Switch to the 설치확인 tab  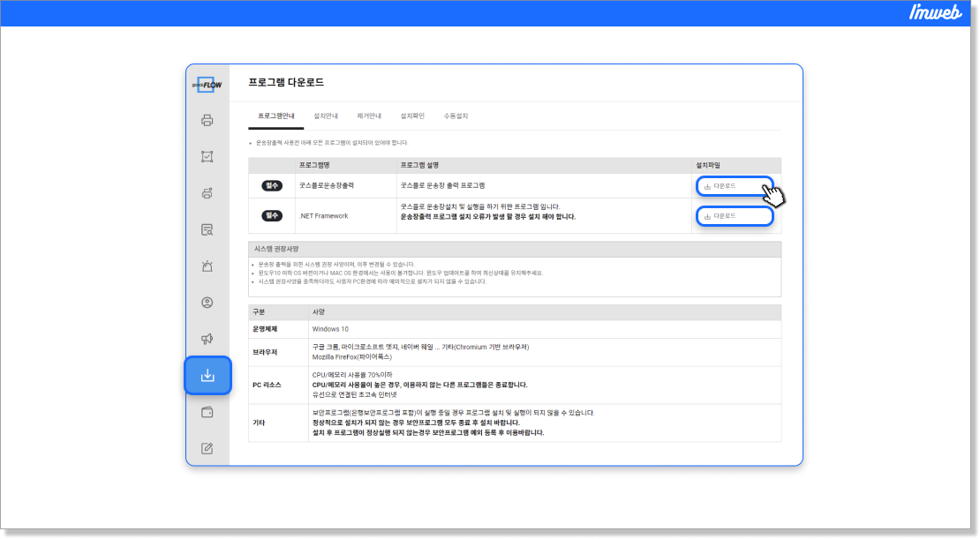tap(412, 116)
